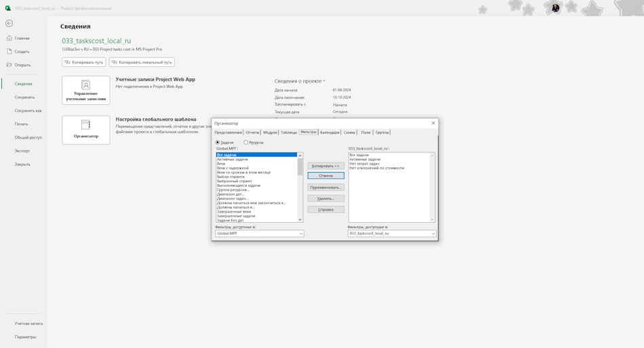Switch to the Представления tab
This screenshot has width=644, height=348.
click(x=228, y=133)
